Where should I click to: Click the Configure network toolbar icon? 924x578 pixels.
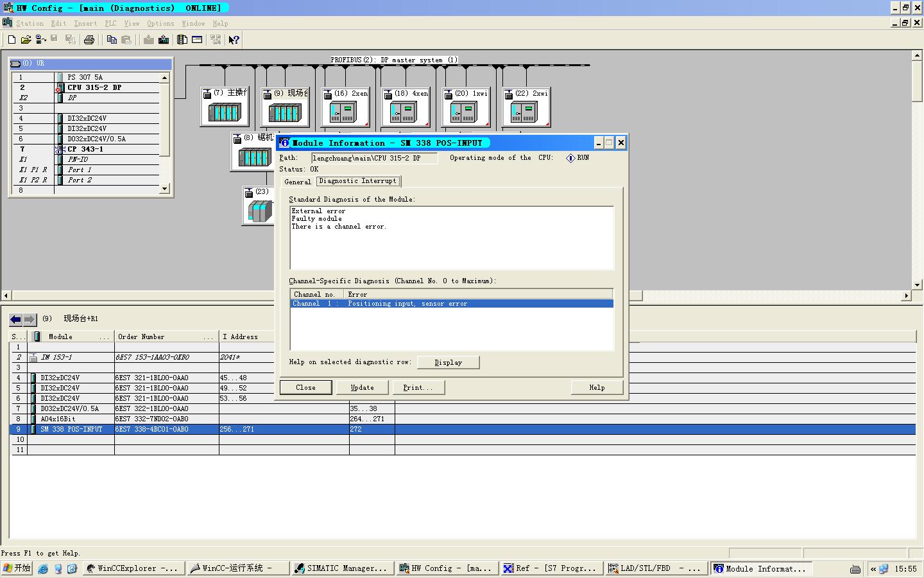(216, 40)
